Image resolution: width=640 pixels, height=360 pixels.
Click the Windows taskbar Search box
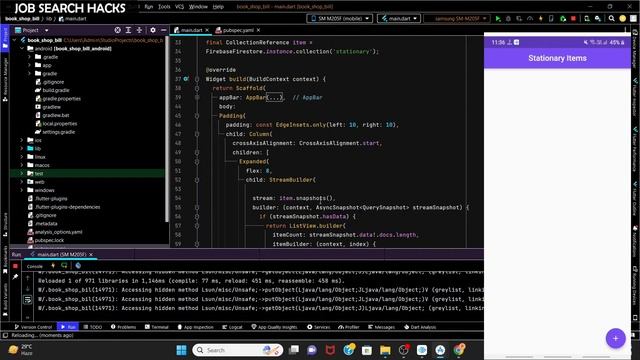[x=238, y=350]
